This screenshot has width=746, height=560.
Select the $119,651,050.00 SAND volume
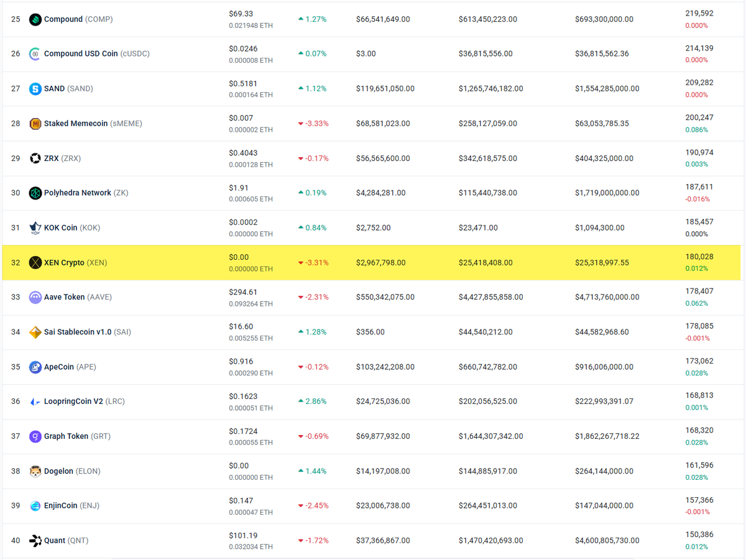point(385,89)
